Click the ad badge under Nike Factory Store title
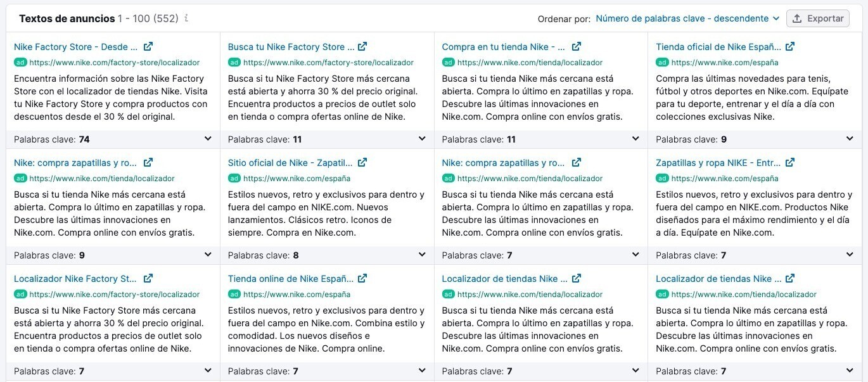Viewport: 868px width, 382px height. (19, 62)
